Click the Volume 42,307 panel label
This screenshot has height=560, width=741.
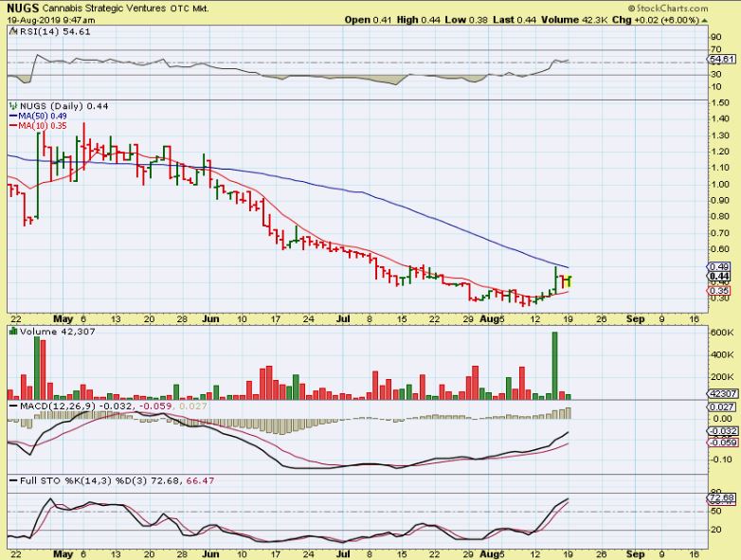pos(57,332)
